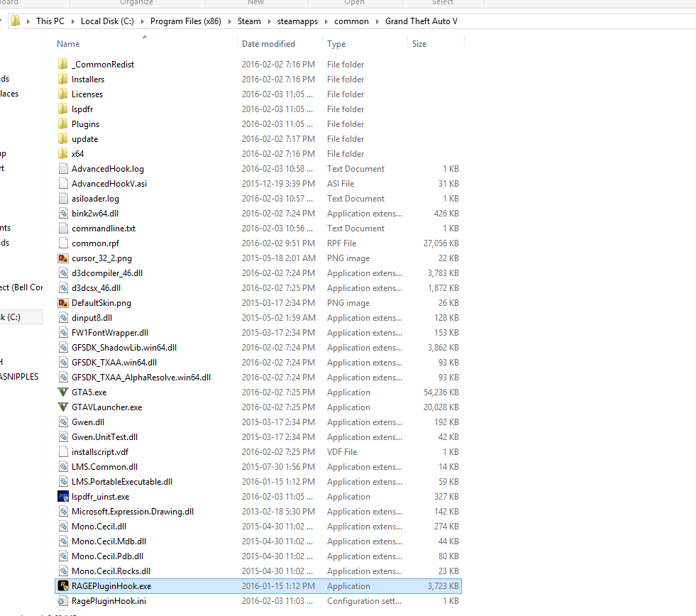
Task: Click the RagePluginHook.ini settings icon
Action: 63,601
